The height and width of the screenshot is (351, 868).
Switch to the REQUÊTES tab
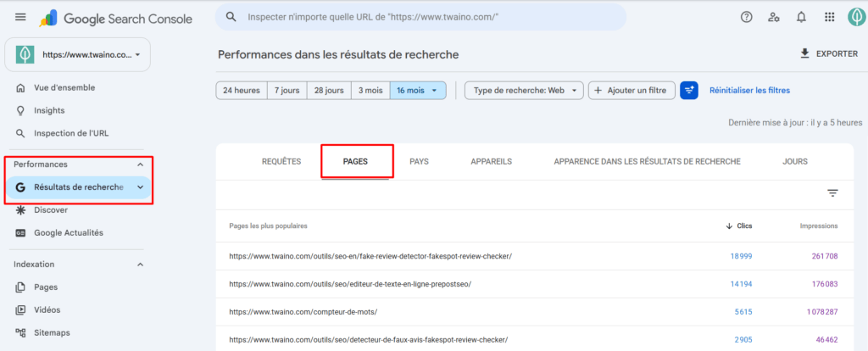tap(281, 162)
